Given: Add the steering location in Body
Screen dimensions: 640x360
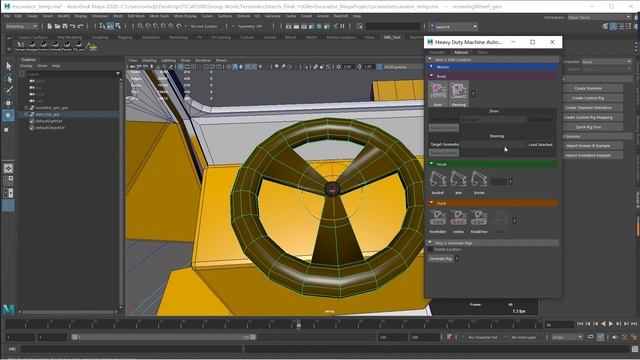Looking at the screenshot, I should (x=458, y=94).
